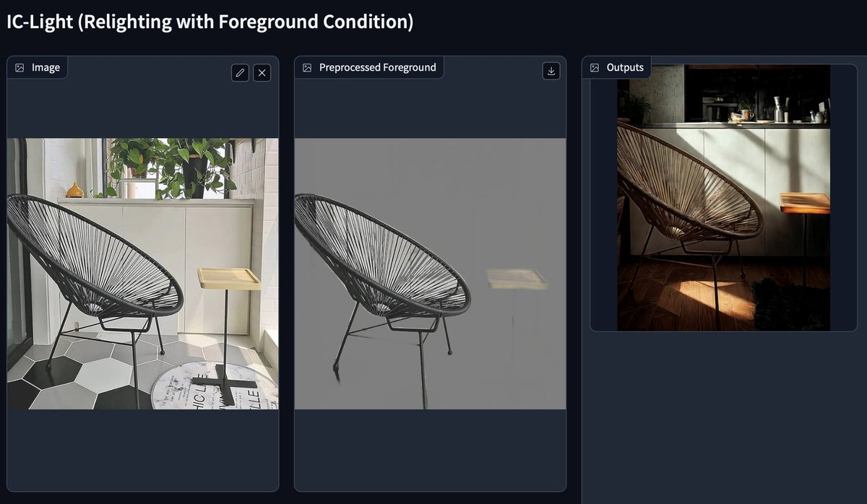The height and width of the screenshot is (504, 867).
Task: Select the Preprocessed Foreground label text
Action: coord(378,68)
